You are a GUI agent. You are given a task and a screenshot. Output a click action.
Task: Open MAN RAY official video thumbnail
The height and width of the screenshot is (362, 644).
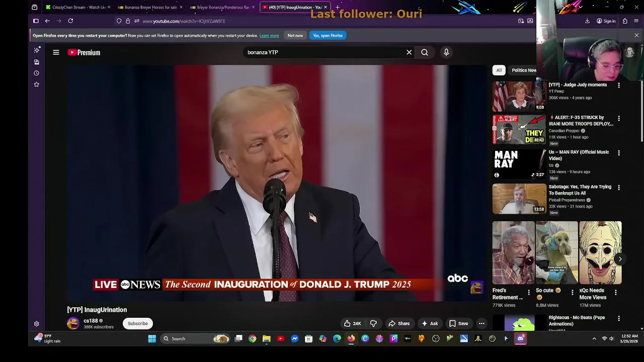519,164
